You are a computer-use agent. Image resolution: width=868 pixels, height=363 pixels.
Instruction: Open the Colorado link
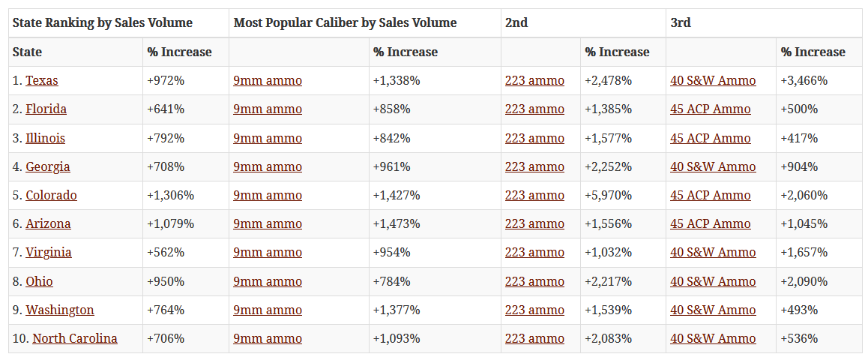click(x=51, y=196)
